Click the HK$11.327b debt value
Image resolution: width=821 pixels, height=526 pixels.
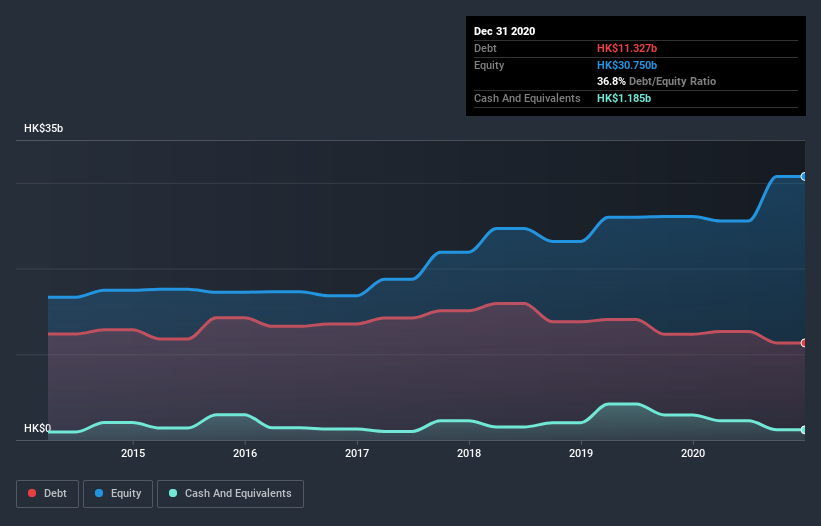pyautogui.click(x=627, y=48)
